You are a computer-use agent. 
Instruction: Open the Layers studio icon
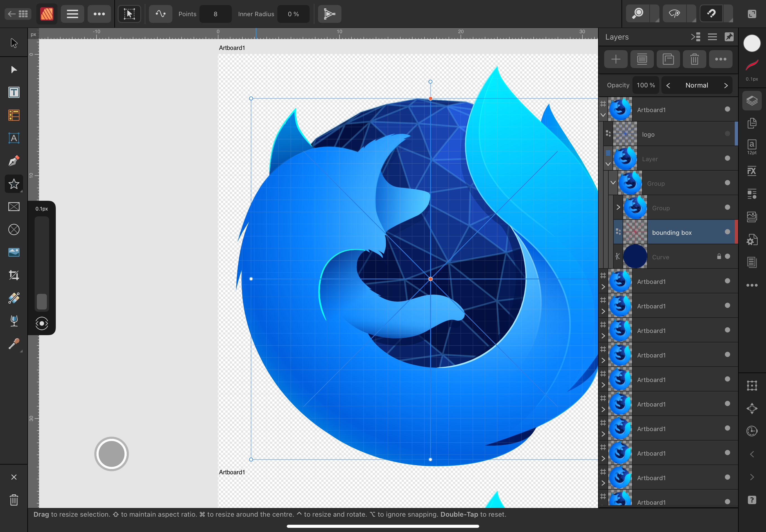click(x=752, y=100)
